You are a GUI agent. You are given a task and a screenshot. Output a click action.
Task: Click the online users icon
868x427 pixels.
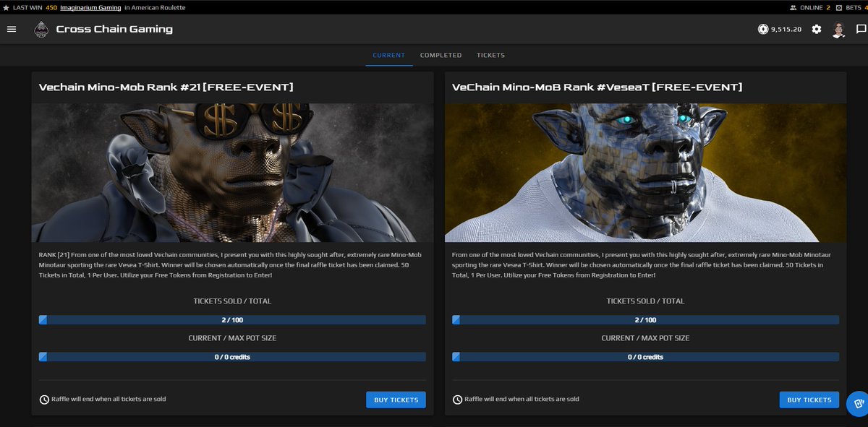tap(793, 7)
